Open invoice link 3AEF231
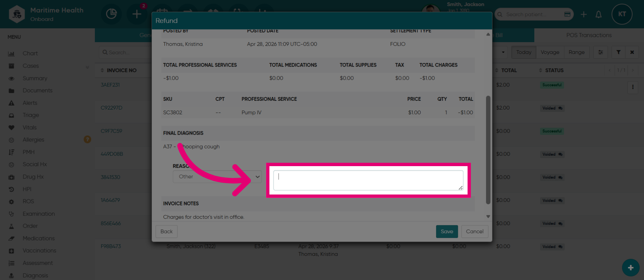This screenshot has width=644, height=280. (110, 85)
